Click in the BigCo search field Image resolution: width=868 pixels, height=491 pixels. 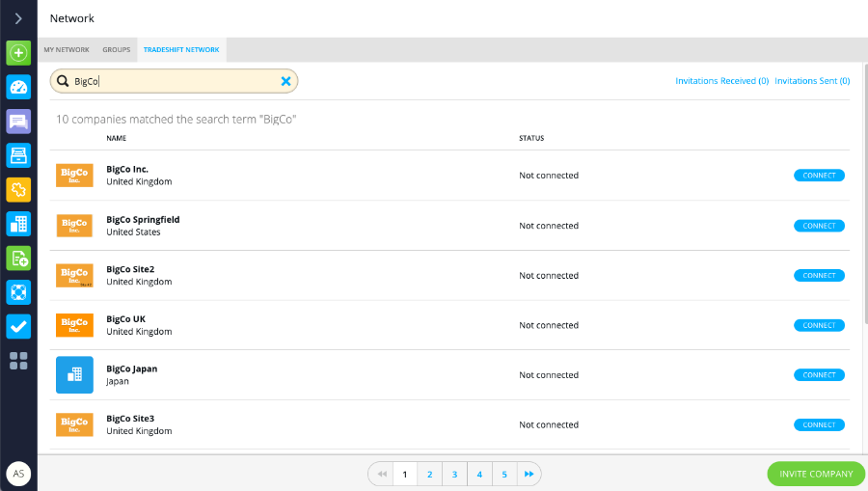point(174,81)
